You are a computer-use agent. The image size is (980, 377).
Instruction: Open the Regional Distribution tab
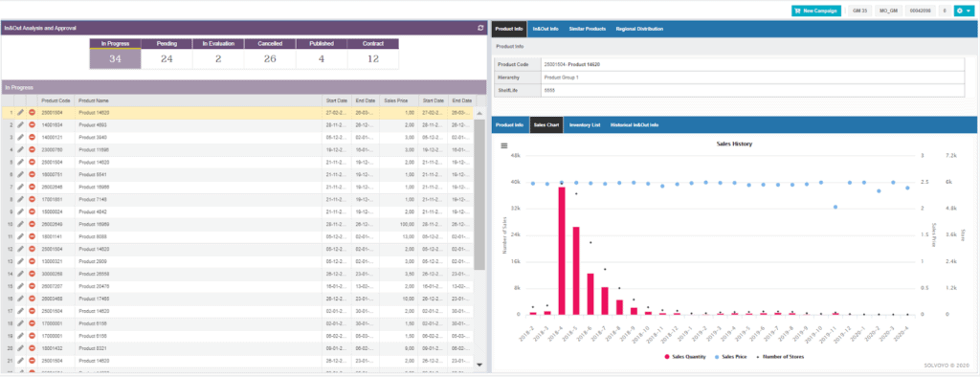(x=639, y=29)
